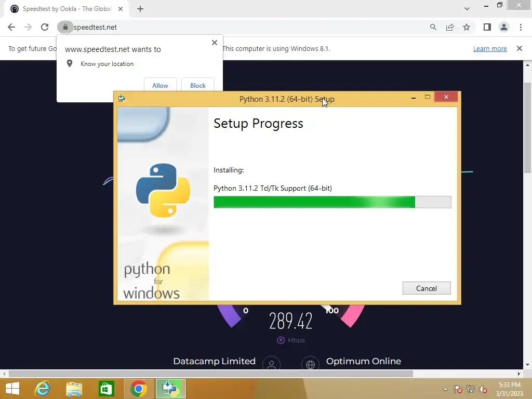Click the zoom magnifier icon in address bar
Image resolution: width=532 pixels, height=399 pixels.
433,27
